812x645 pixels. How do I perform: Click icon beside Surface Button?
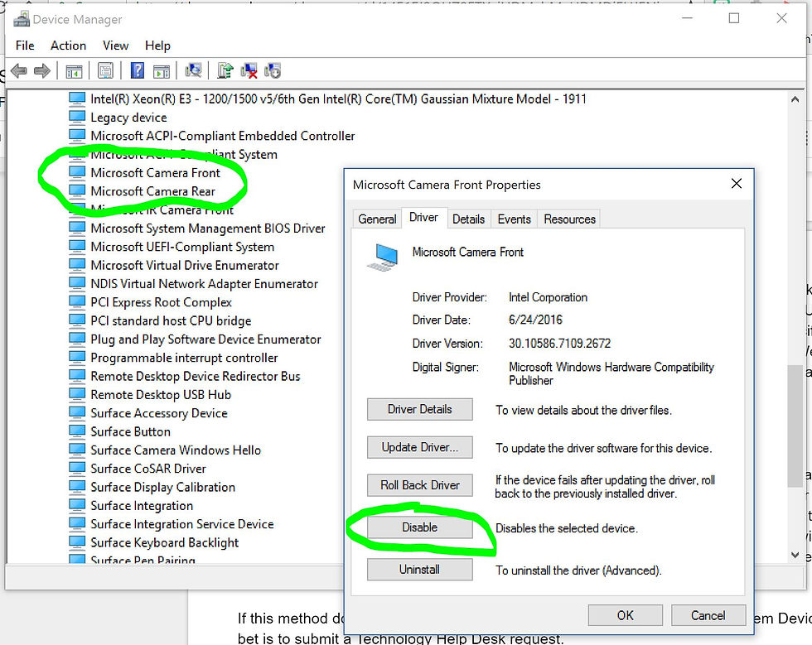[77, 431]
